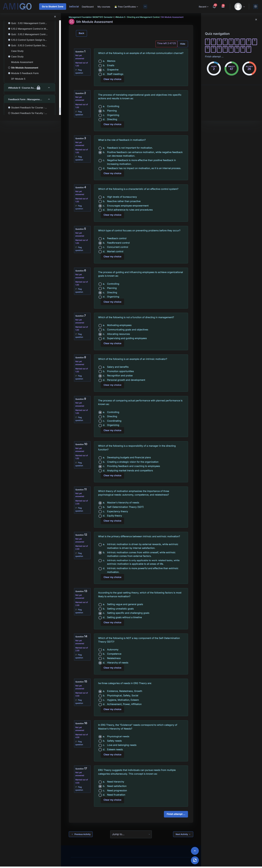Open DF-Module 5 in course index
Viewport: 262px width, 868px height.
point(18,79)
